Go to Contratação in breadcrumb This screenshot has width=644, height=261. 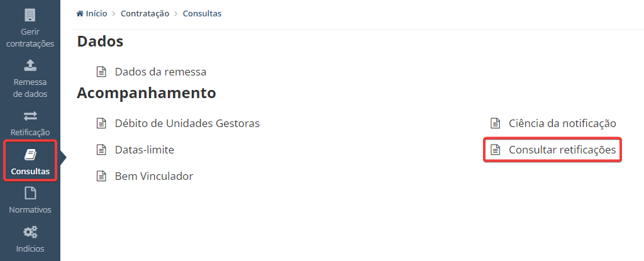[x=145, y=14]
